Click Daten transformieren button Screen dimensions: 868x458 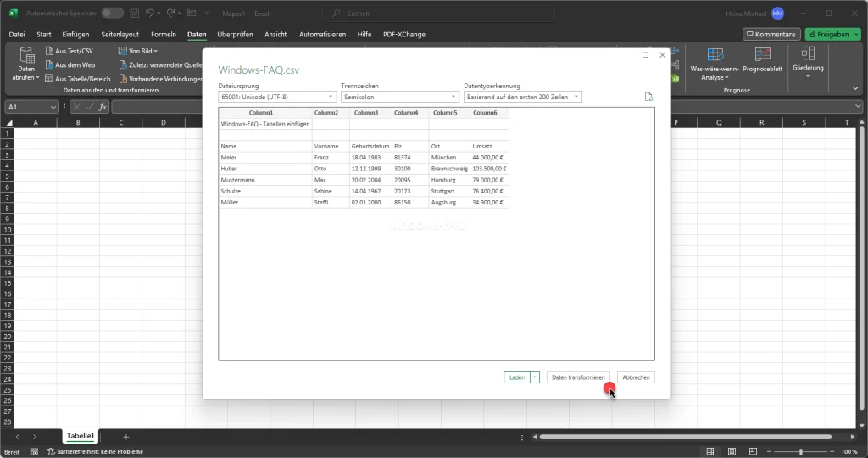[x=578, y=377]
